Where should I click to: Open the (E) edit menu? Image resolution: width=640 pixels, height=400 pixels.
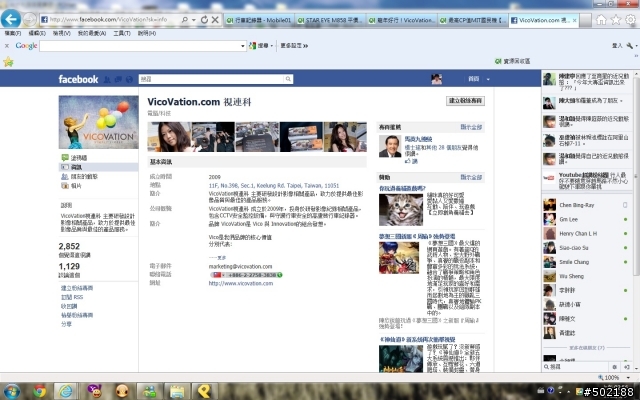click(37, 33)
